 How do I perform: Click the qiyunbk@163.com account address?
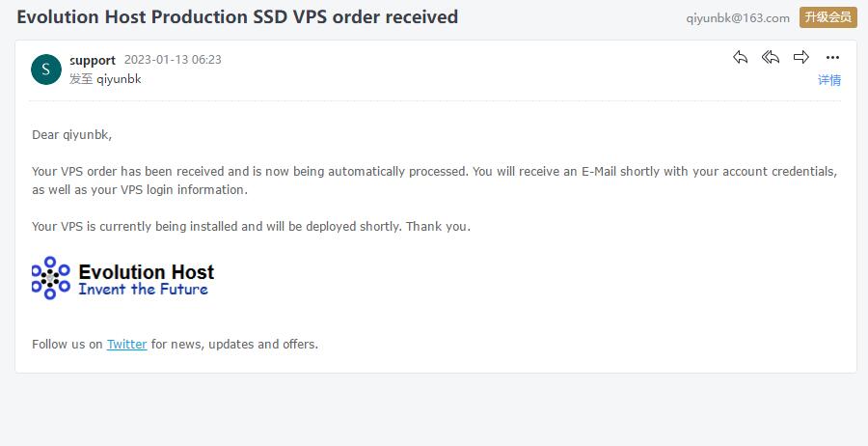tap(738, 17)
